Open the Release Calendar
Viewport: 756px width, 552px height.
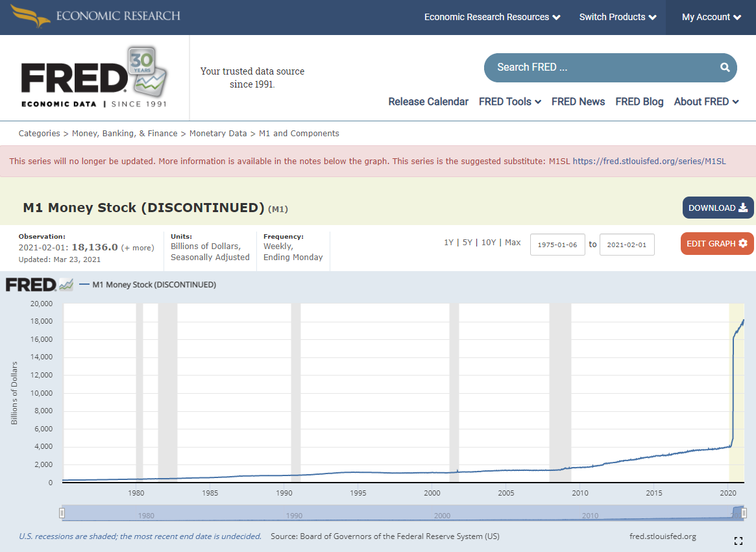428,102
